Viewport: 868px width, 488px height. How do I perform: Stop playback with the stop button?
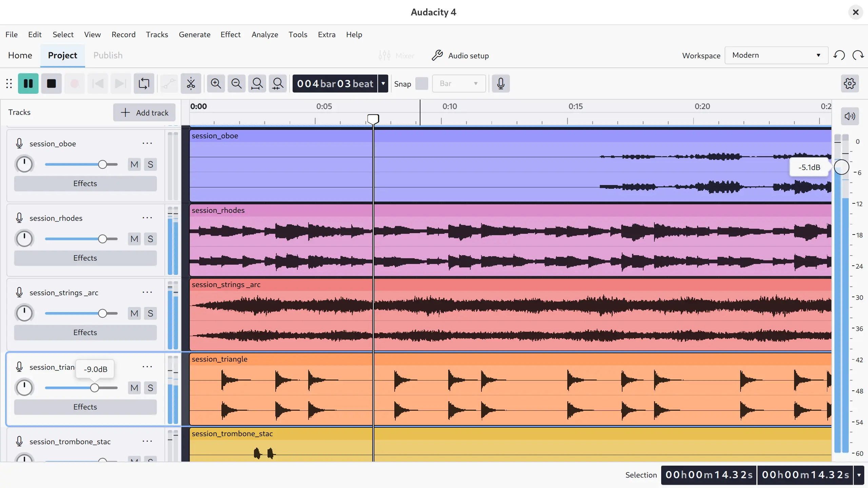51,83
